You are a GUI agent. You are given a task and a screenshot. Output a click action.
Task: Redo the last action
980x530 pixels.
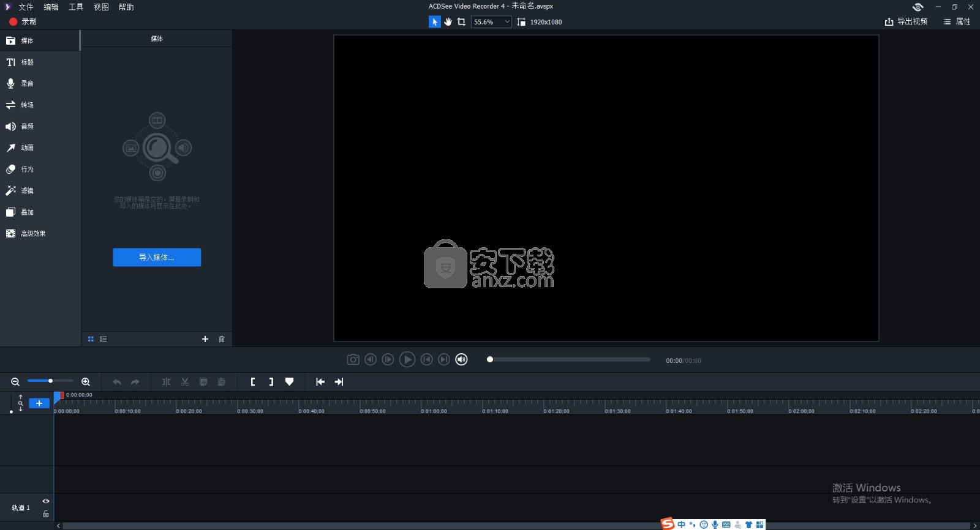pyautogui.click(x=135, y=382)
